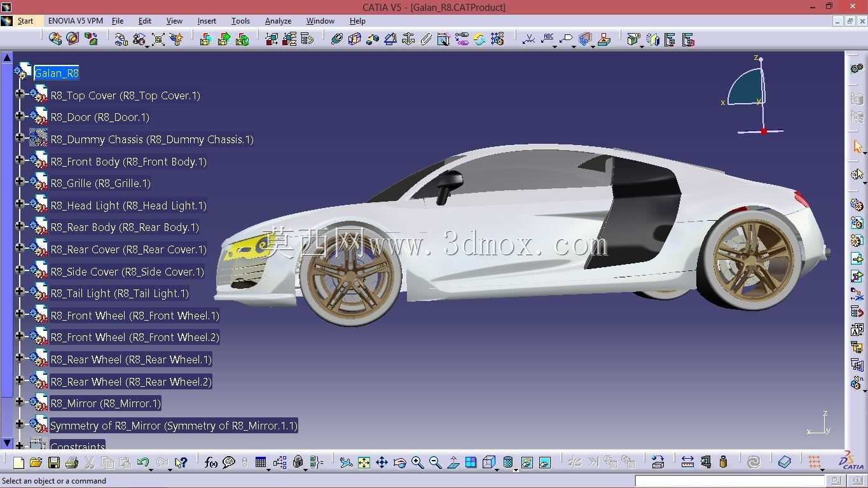Open the File menu

118,21
